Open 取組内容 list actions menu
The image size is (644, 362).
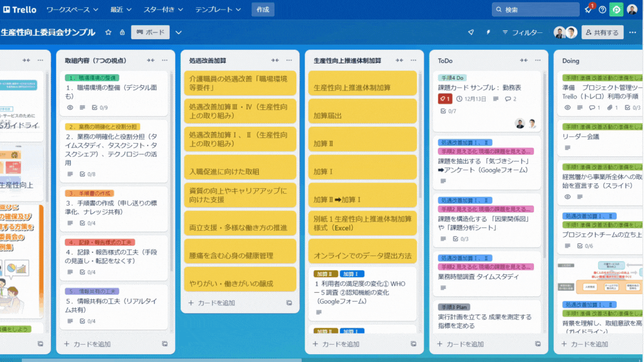point(165,60)
